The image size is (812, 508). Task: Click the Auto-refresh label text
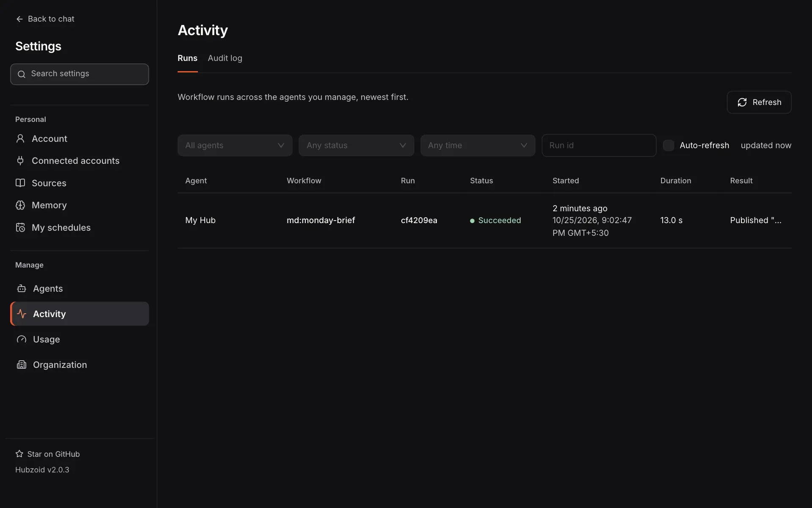704,145
